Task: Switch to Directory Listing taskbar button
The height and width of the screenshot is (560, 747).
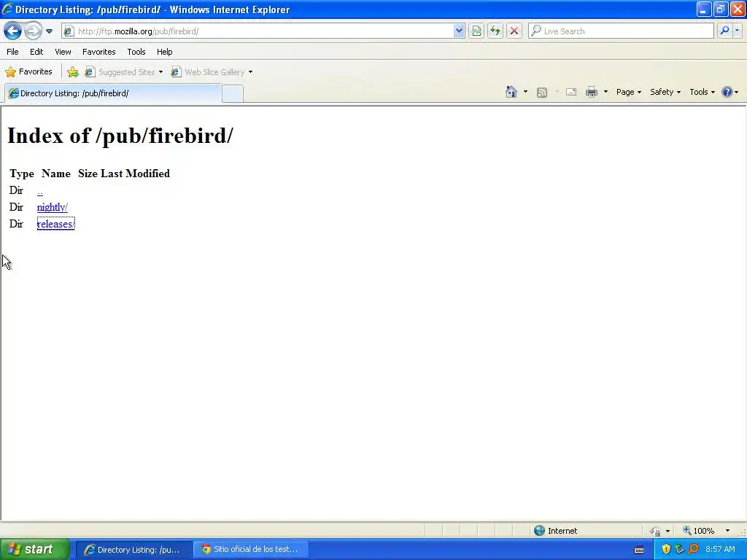Action: [134, 550]
